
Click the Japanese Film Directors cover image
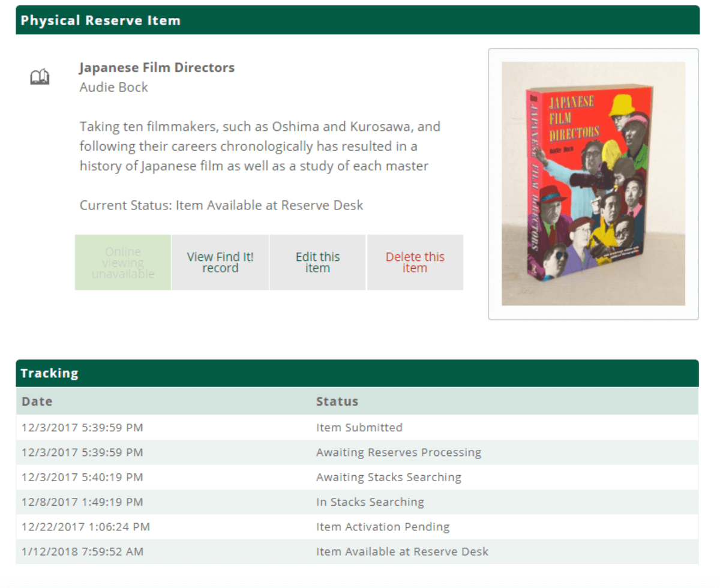(593, 184)
